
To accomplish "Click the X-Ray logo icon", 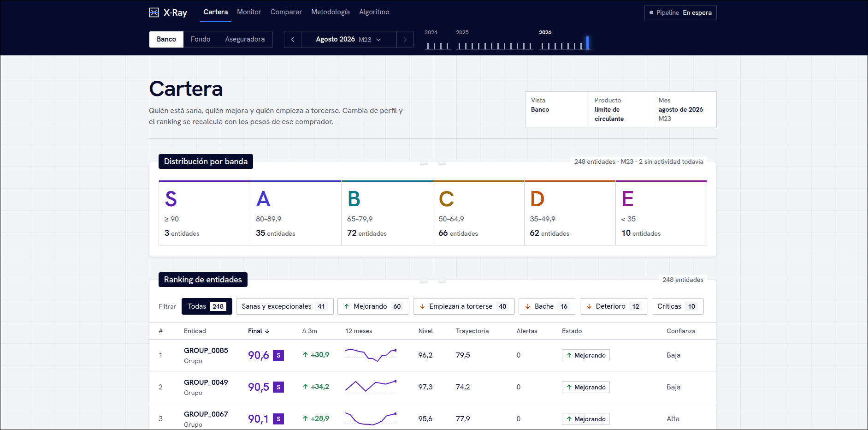I will point(154,12).
